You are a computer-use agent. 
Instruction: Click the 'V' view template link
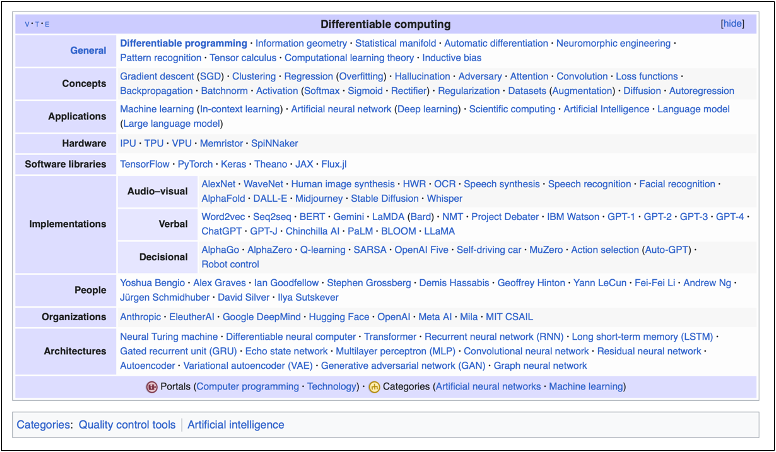point(26,24)
